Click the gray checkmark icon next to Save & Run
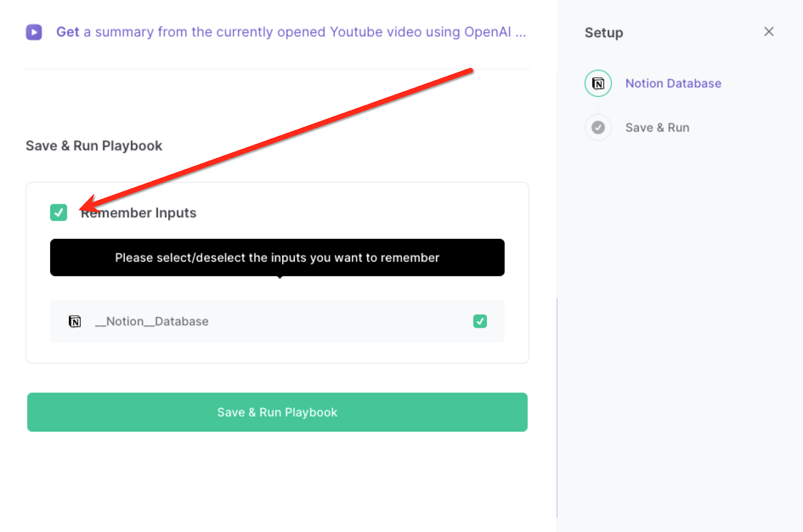Image resolution: width=803 pixels, height=532 pixels. (x=598, y=127)
